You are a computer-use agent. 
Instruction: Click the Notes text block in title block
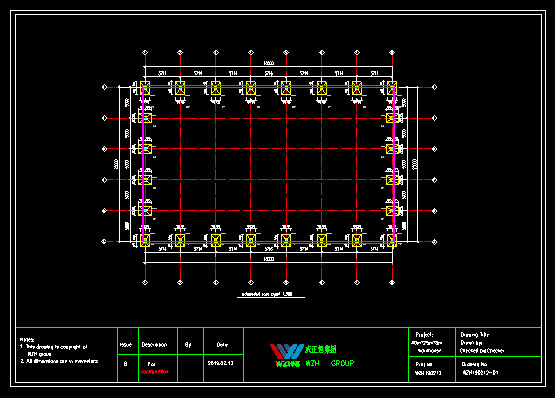[59, 351]
